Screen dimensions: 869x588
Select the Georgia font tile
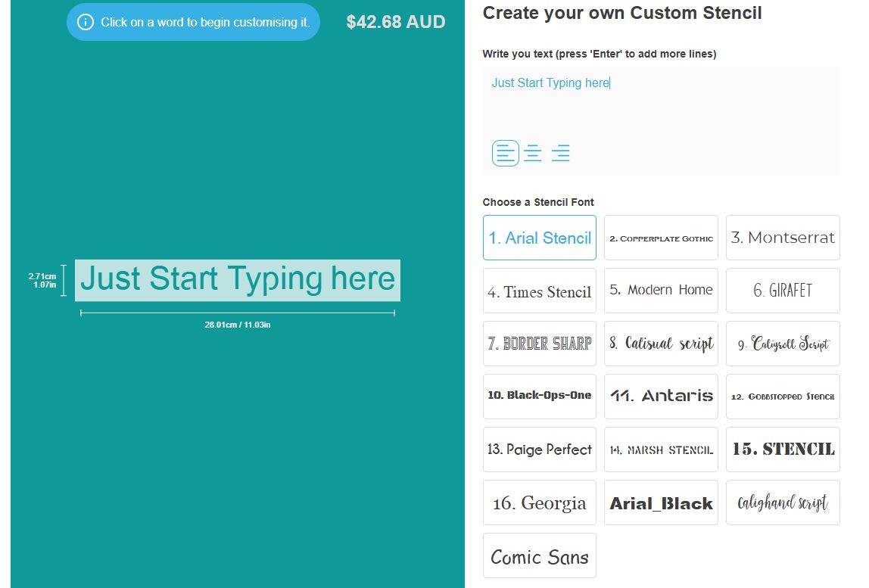coord(540,502)
